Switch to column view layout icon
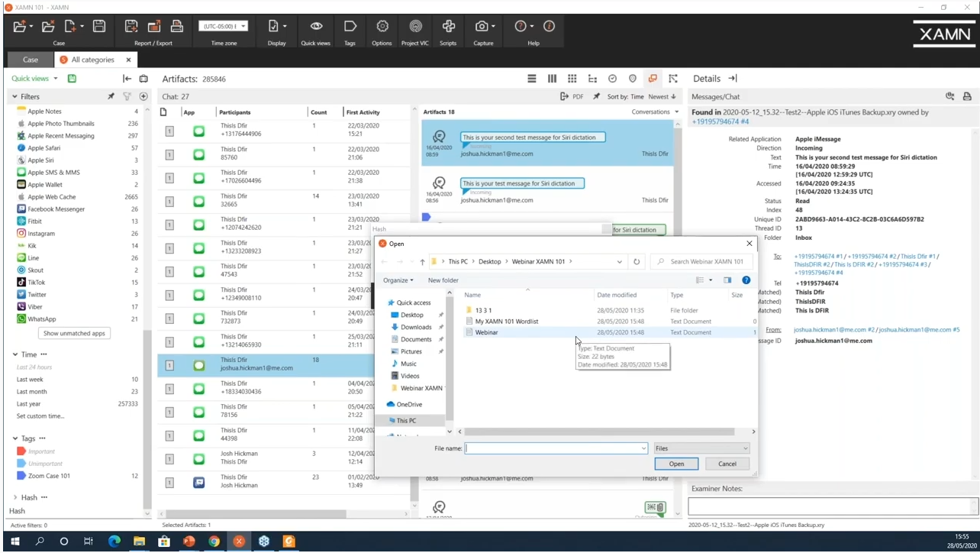The image size is (980, 553). point(552,79)
